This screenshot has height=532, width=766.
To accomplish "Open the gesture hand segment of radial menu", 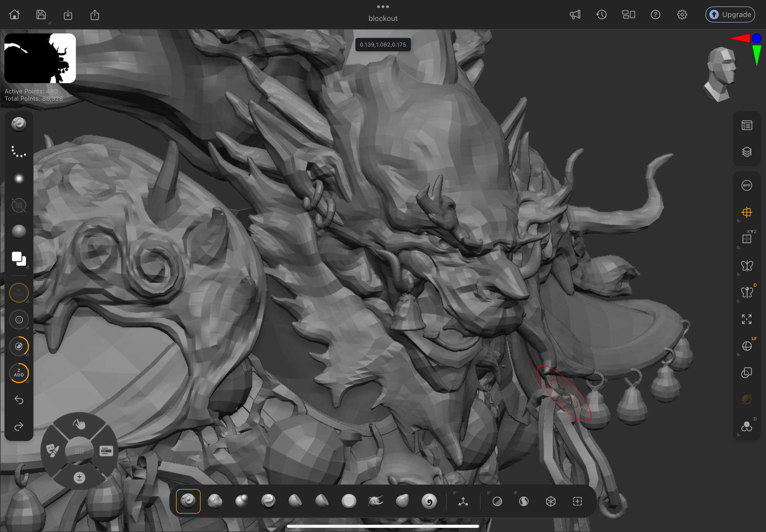I will pyautogui.click(x=79, y=424).
